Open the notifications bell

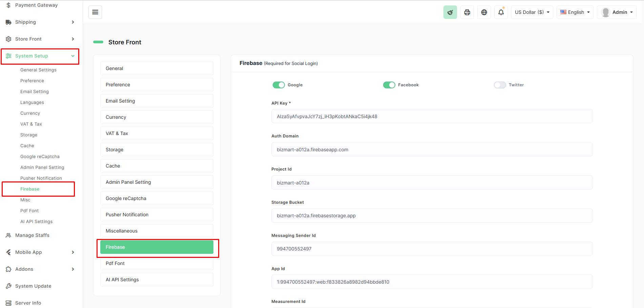coord(501,12)
